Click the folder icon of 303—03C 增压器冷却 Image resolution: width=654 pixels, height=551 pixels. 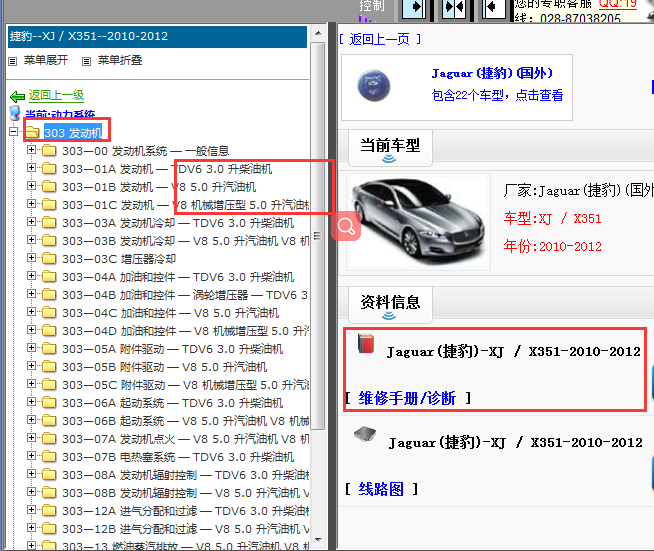pyautogui.click(x=49, y=259)
